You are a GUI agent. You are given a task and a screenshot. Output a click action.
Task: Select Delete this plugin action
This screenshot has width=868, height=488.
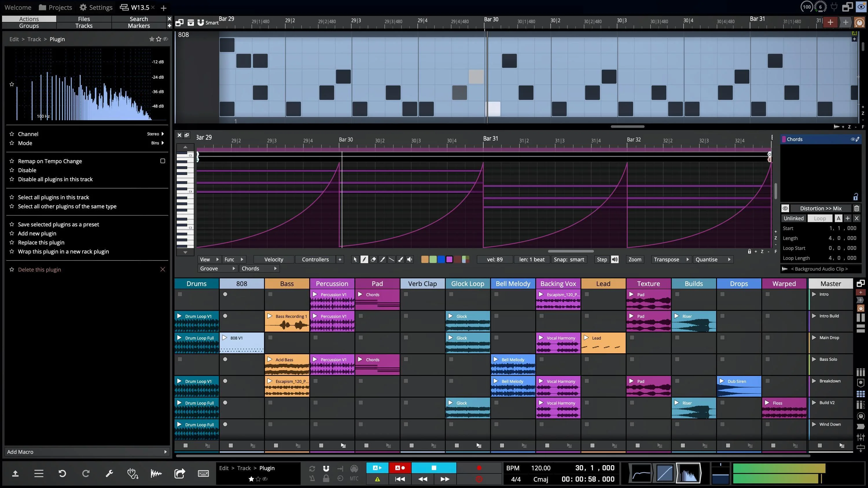pos(39,269)
